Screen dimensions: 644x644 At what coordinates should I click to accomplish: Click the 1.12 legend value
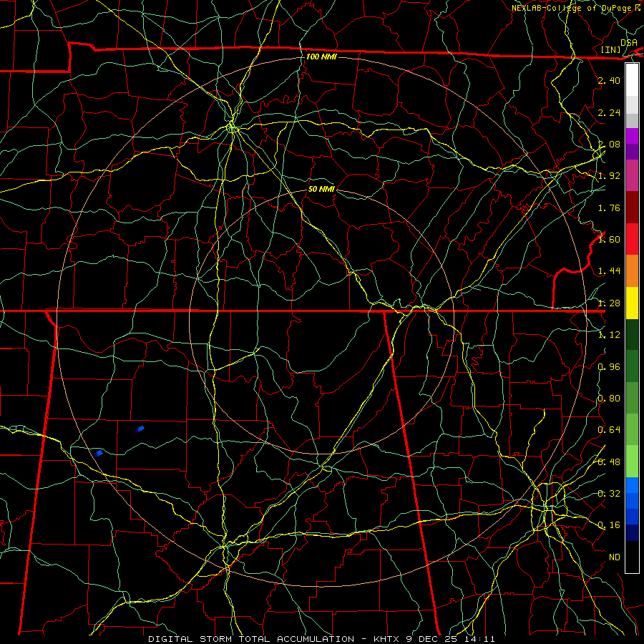tap(609, 335)
